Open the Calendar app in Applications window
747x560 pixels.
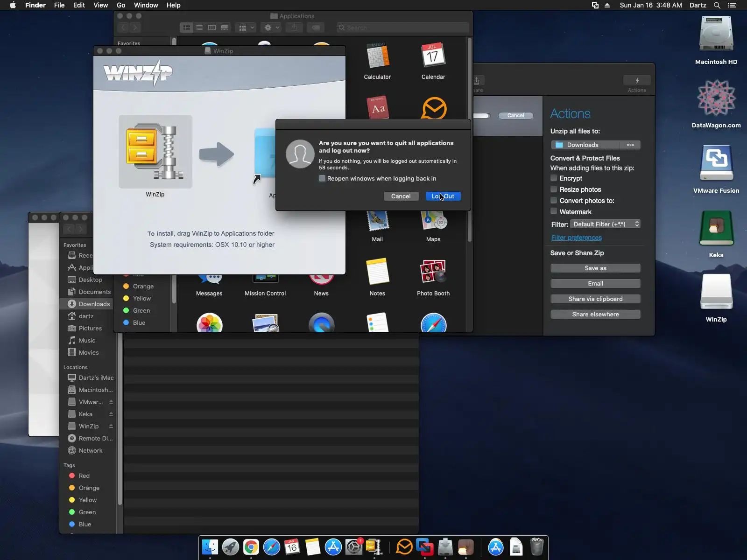coord(433,56)
